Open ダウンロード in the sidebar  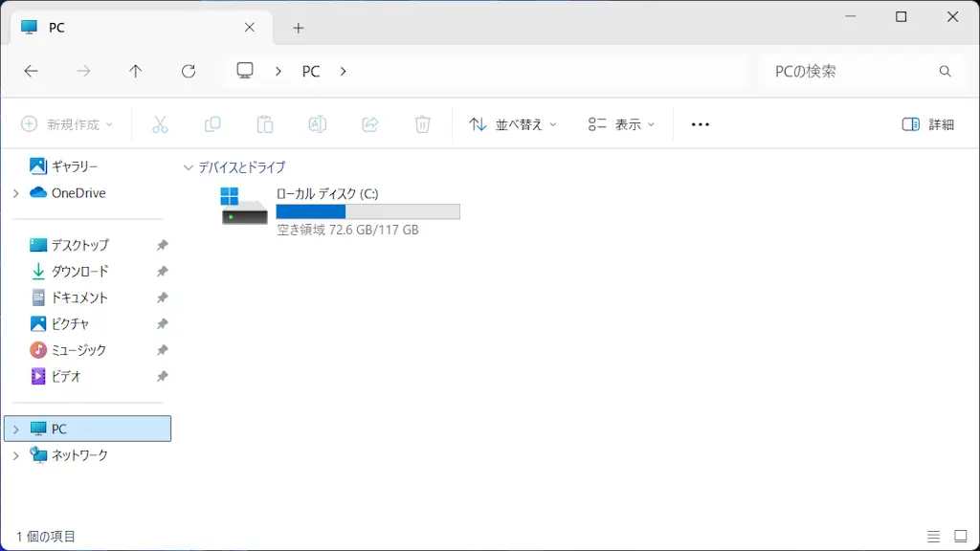point(79,272)
